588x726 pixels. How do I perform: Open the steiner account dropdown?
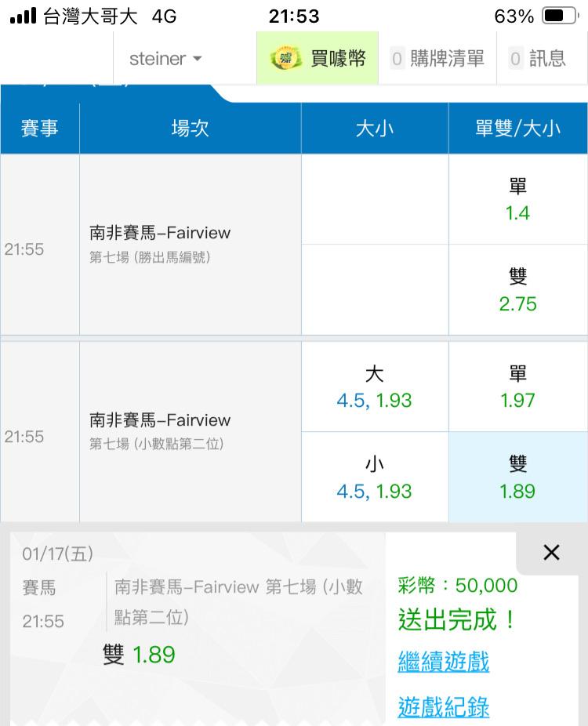tap(165, 59)
